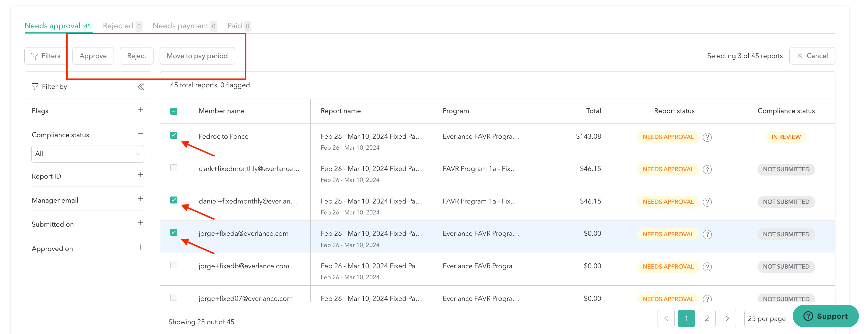Click the Filters funnel icon
This screenshot has height=334, width=868.
pos(35,56)
